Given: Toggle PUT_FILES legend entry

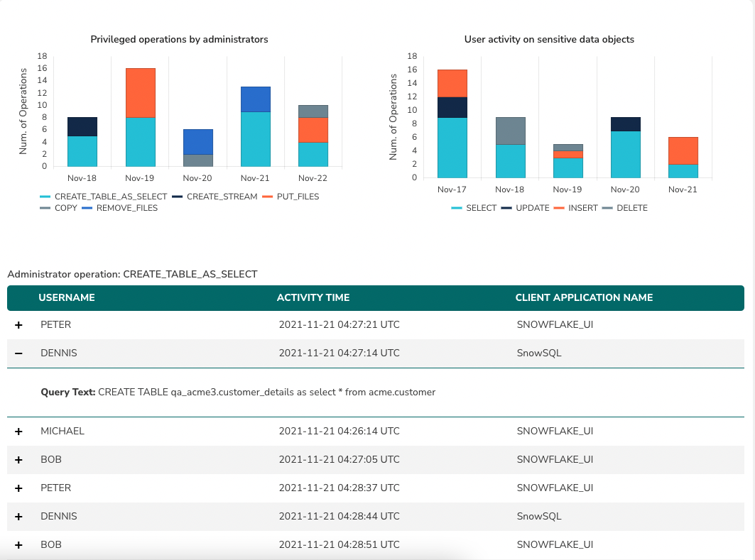Looking at the screenshot, I should pyautogui.click(x=290, y=197).
